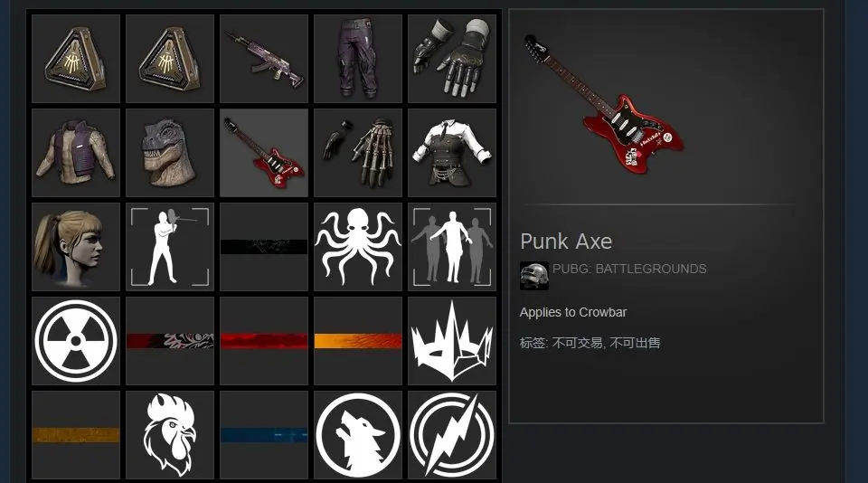Select the black armored gloves item
Viewport: 868px width, 483px height.
coord(452,59)
